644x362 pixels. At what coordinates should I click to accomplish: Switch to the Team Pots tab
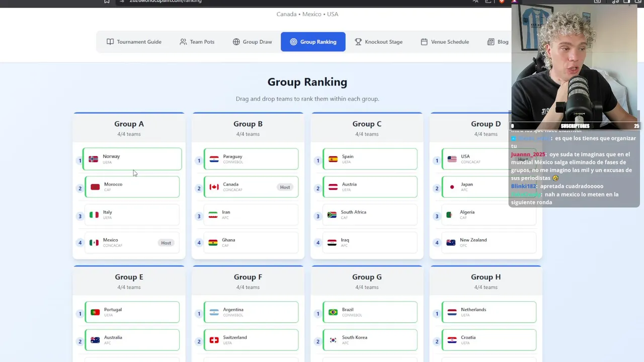pos(197,42)
